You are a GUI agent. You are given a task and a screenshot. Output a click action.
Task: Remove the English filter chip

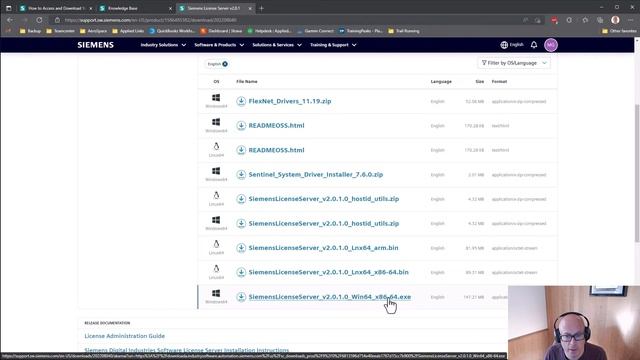coord(225,64)
